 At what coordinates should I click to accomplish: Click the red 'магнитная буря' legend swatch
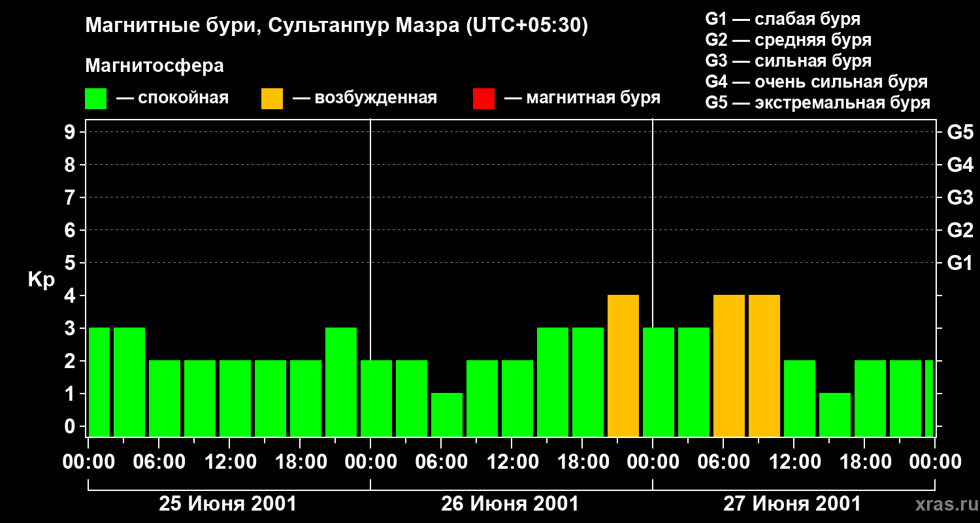click(483, 99)
